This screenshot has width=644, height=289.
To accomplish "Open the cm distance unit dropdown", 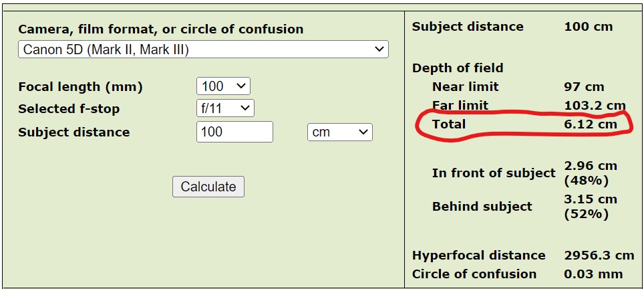I will (339, 132).
